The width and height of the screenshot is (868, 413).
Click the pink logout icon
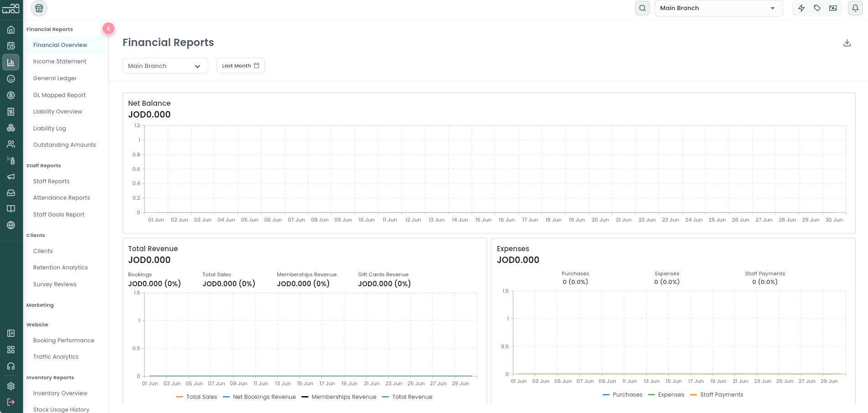pyautogui.click(x=11, y=402)
